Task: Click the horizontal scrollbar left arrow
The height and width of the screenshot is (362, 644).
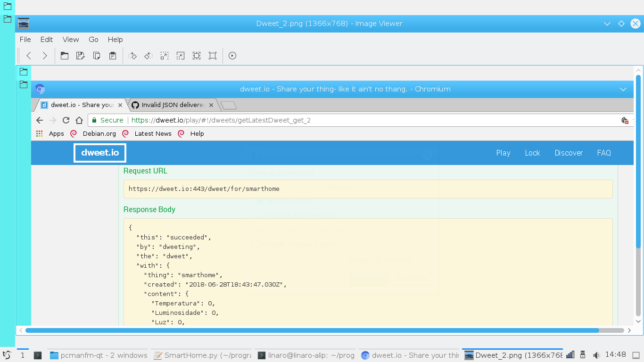Action: tap(21, 330)
